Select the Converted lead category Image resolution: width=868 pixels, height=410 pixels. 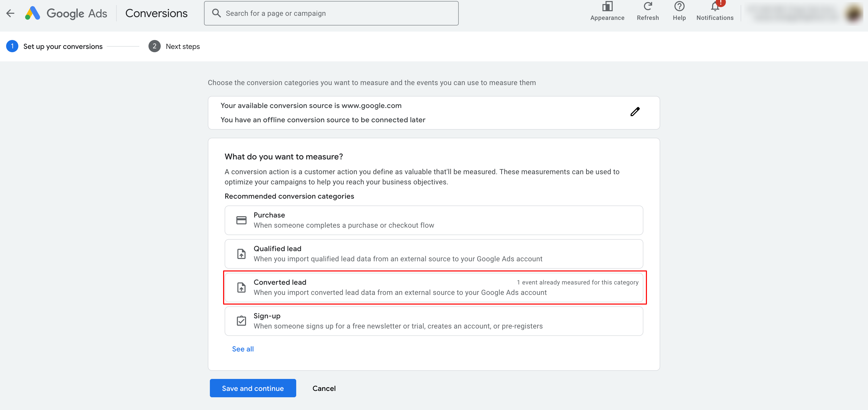[433, 287]
